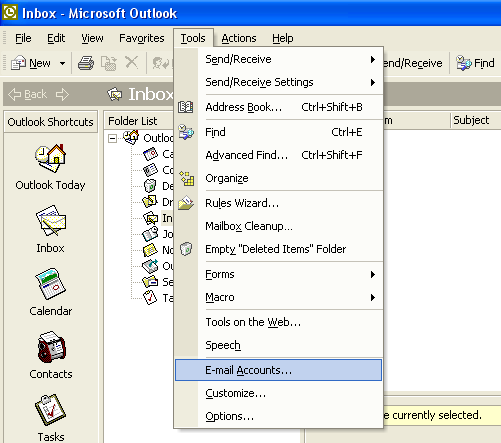The height and width of the screenshot is (443, 501).
Task: Open the Actions menu
Action: 239,38
